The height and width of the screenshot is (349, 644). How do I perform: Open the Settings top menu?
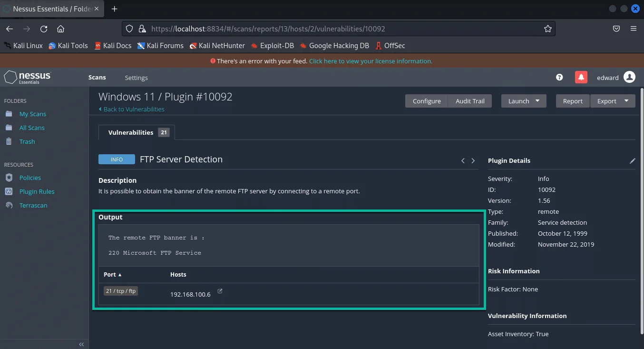click(x=136, y=78)
